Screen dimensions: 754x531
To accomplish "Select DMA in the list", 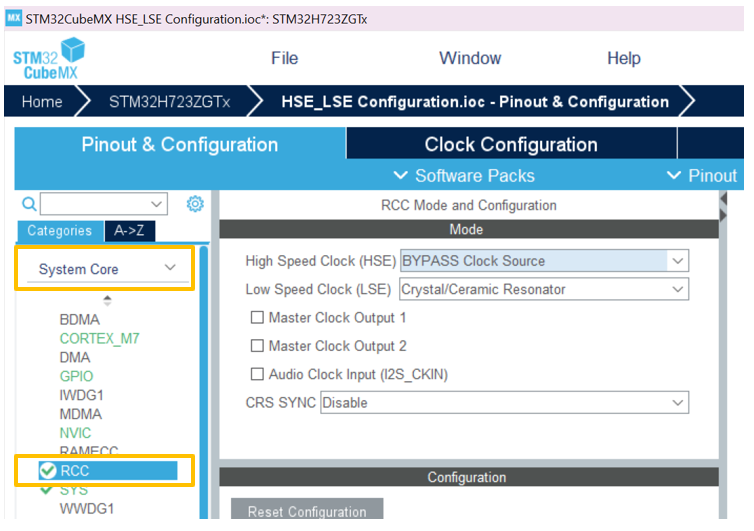I will tap(75, 357).
